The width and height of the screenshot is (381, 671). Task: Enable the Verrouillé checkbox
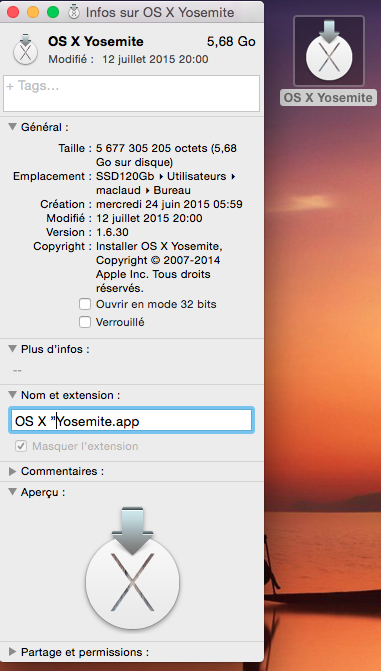pyautogui.click(x=85, y=322)
